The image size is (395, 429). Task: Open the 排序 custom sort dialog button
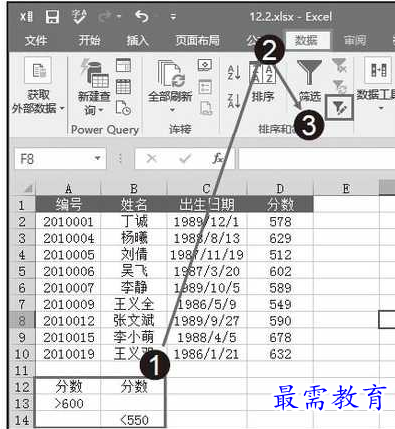point(262,82)
